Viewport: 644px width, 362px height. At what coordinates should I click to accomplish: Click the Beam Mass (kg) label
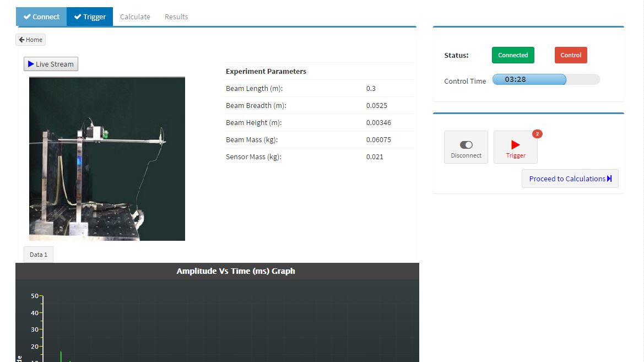[x=252, y=140]
